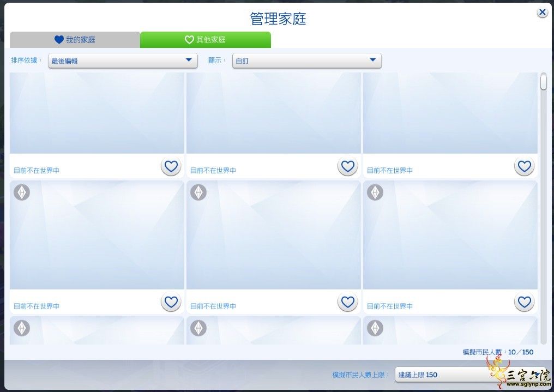Click the 模擬市民人數 10/150 counter text

(498, 352)
